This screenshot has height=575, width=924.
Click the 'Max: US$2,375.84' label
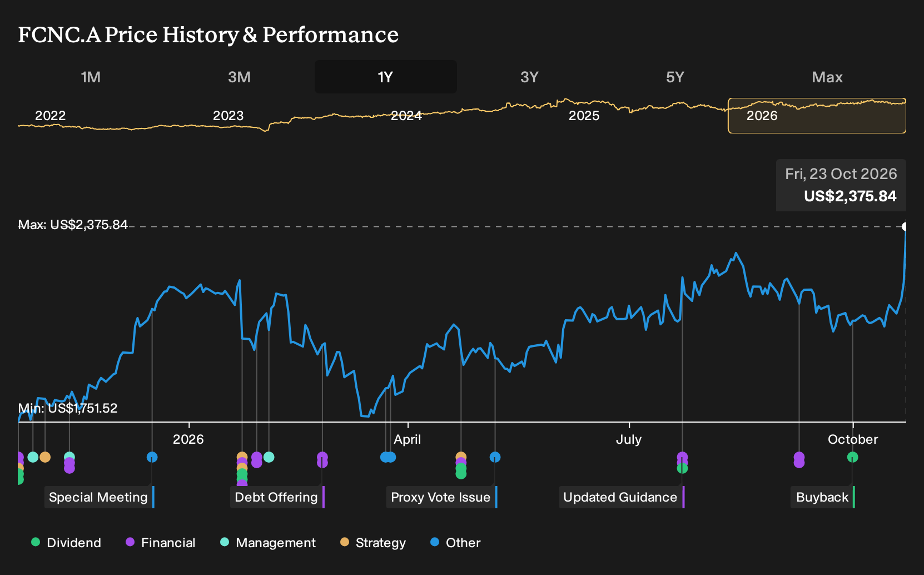tap(73, 225)
